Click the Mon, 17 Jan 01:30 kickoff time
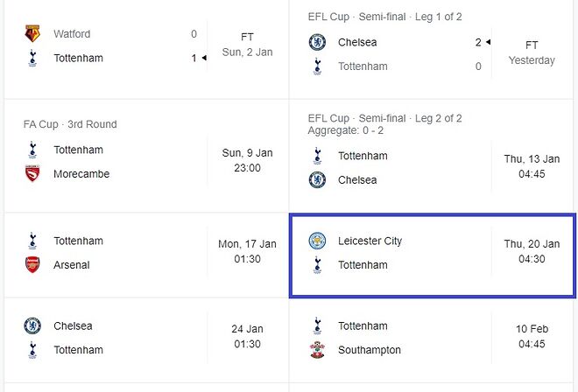The height and width of the screenshot is (392, 578). [247, 252]
